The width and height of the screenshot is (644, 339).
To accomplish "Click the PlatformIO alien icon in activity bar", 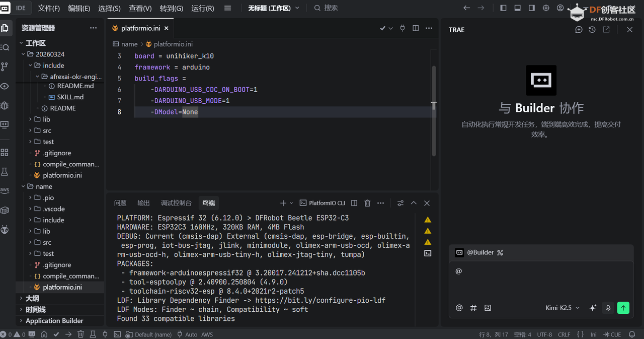I will tap(5, 230).
